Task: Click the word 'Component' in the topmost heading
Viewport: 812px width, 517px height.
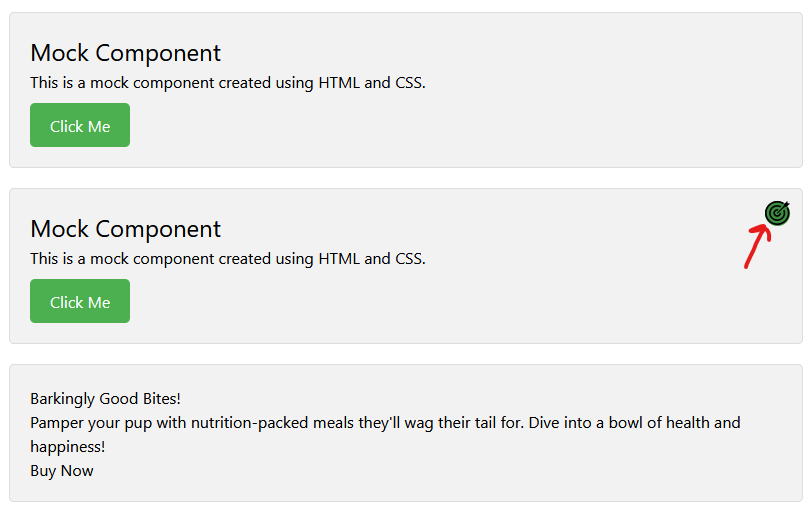Action: click(158, 54)
